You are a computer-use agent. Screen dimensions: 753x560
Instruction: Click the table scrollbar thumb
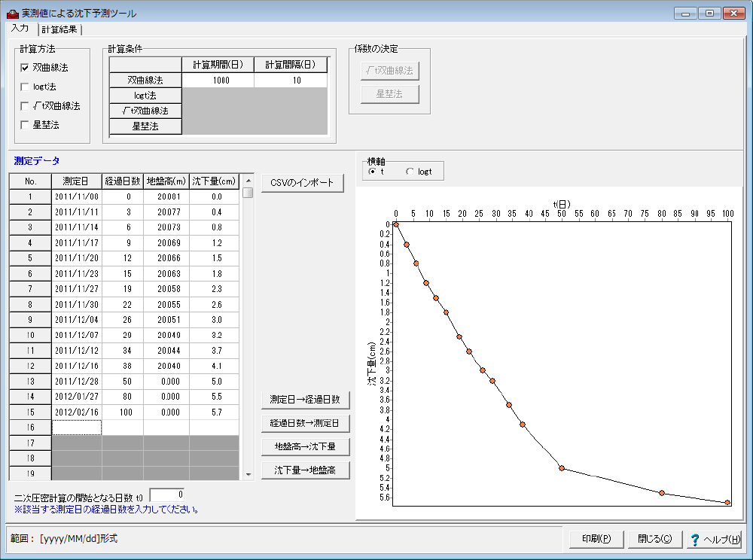[248, 193]
